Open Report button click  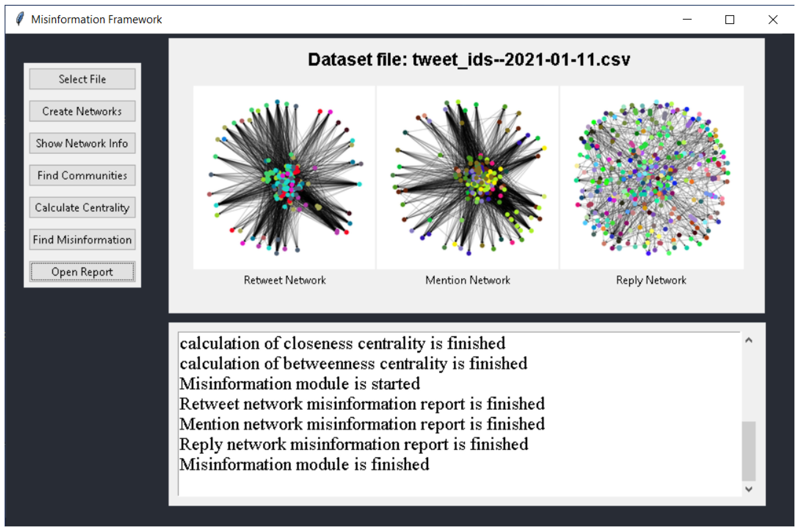[82, 272]
